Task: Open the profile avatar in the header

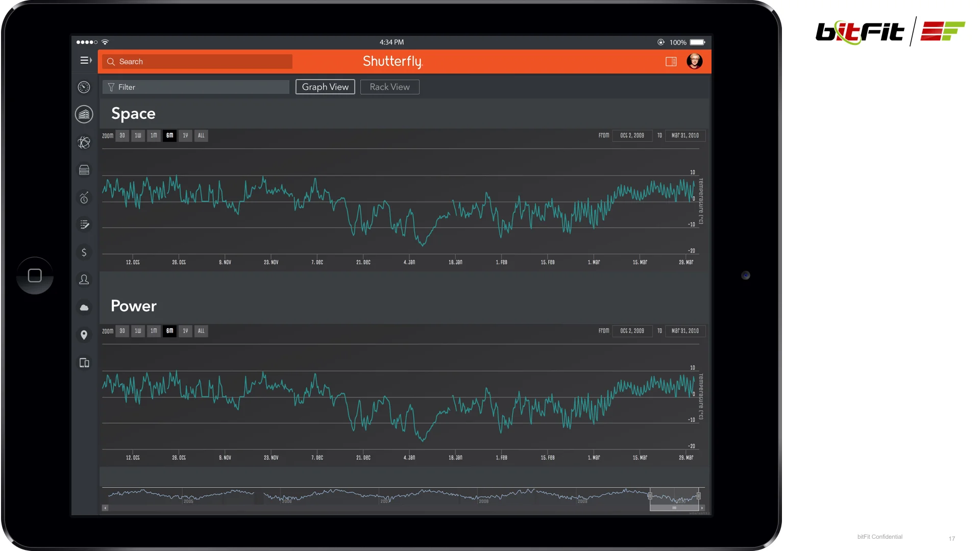Action: click(x=695, y=61)
